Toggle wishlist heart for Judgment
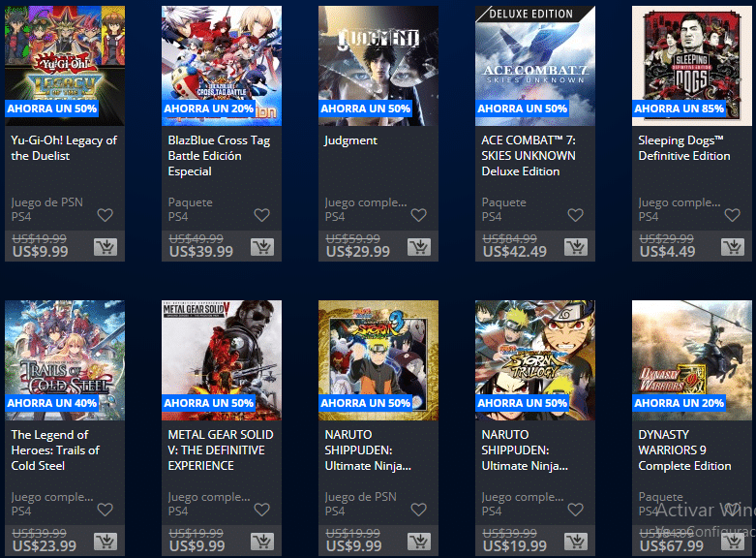 pyautogui.click(x=418, y=215)
